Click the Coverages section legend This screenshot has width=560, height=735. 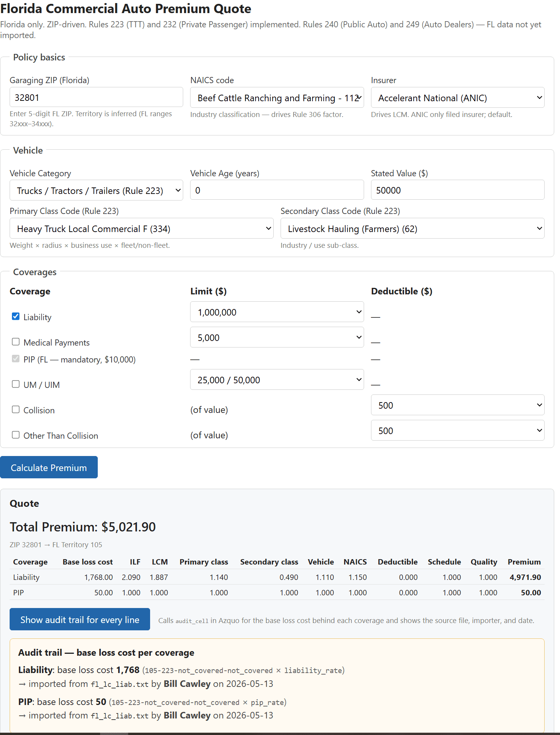tap(35, 272)
